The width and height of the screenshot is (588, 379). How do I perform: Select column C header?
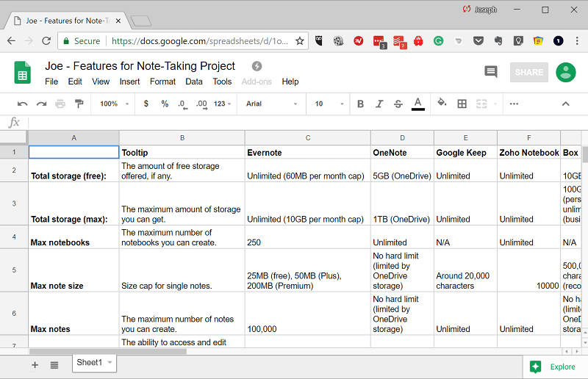click(308, 137)
